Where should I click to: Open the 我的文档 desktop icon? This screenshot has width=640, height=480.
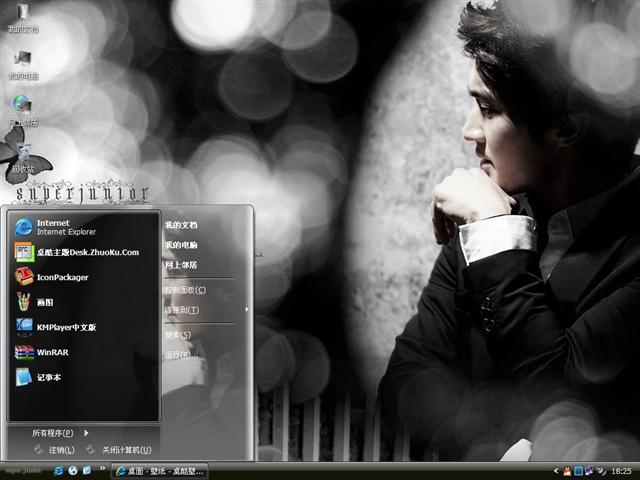point(23,17)
